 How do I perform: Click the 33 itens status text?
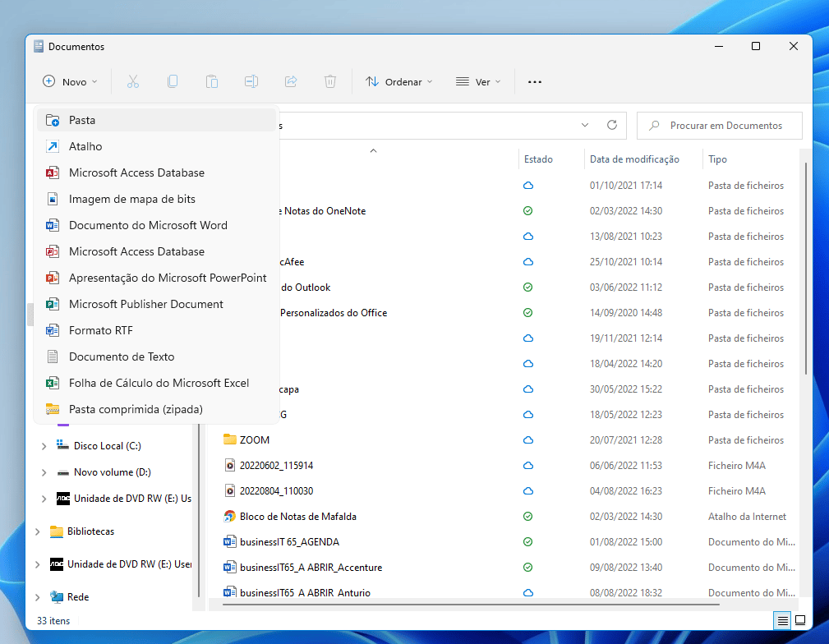53,621
